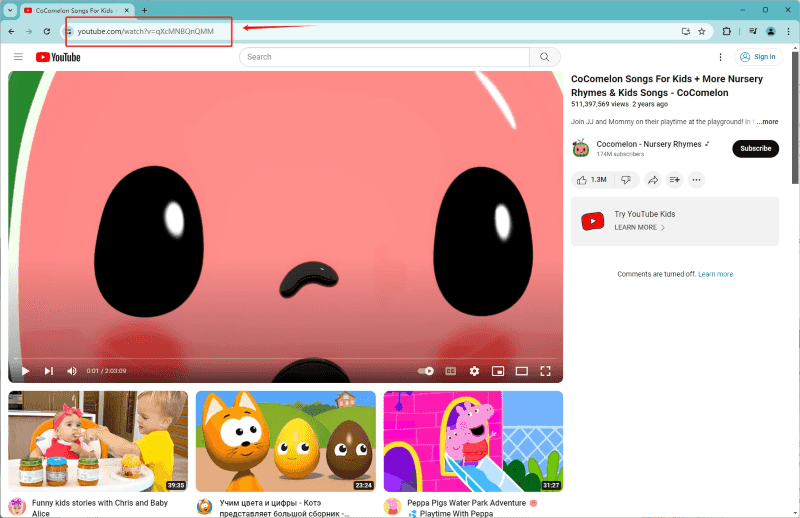This screenshot has width=800, height=518.
Task: Click the video title CoComelon Songs For Kids
Action: click(x=667, y=86)
